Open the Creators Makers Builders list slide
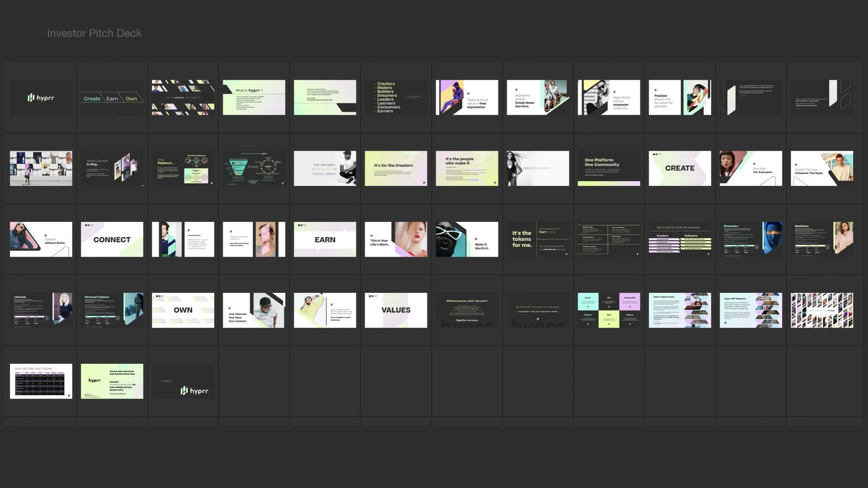The width and height of the screenshot is (868, 488). point(396,98)
